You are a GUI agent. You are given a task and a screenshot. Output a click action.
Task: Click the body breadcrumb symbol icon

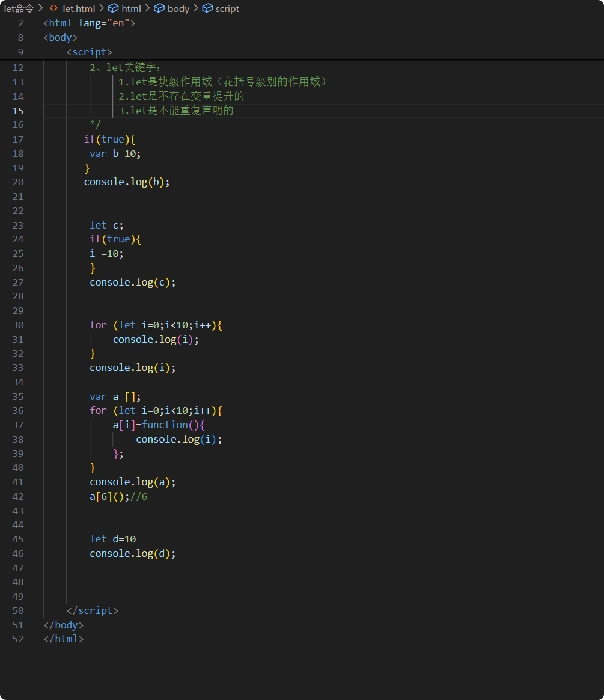[159, 8]
